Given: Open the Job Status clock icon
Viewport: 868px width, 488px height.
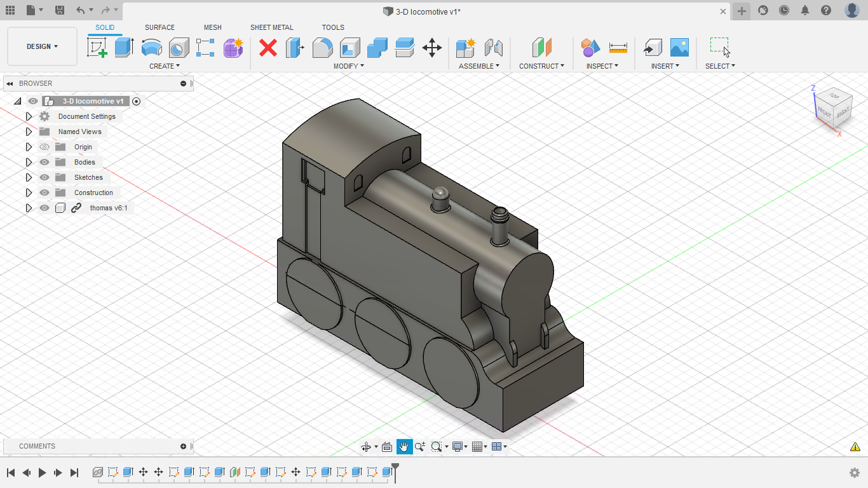Looking at the screenshot, I should tap(784, 10).
